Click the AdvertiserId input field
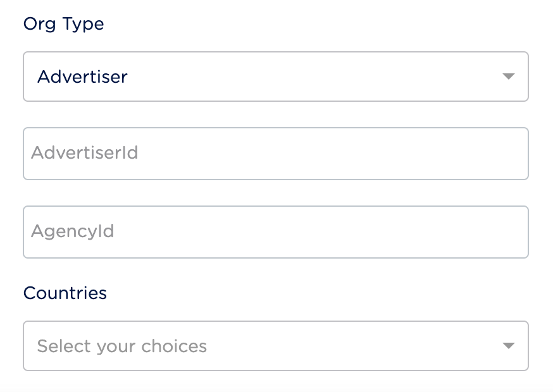The image size is (553, 392). point(275,153)
